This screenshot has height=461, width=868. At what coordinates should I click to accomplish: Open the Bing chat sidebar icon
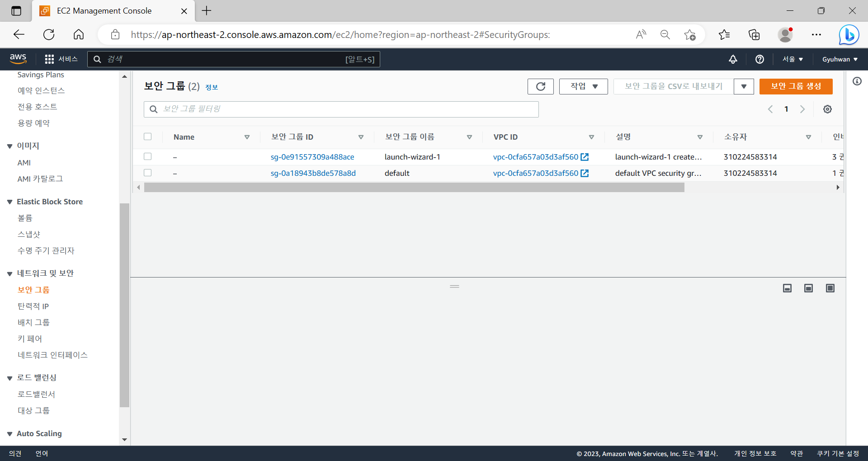(849, 34)
